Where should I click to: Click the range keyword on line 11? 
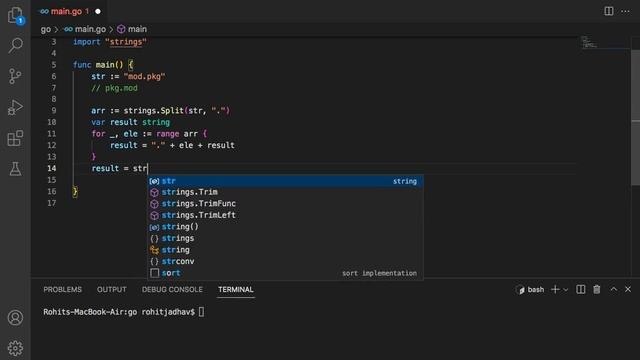coord(167,134)
